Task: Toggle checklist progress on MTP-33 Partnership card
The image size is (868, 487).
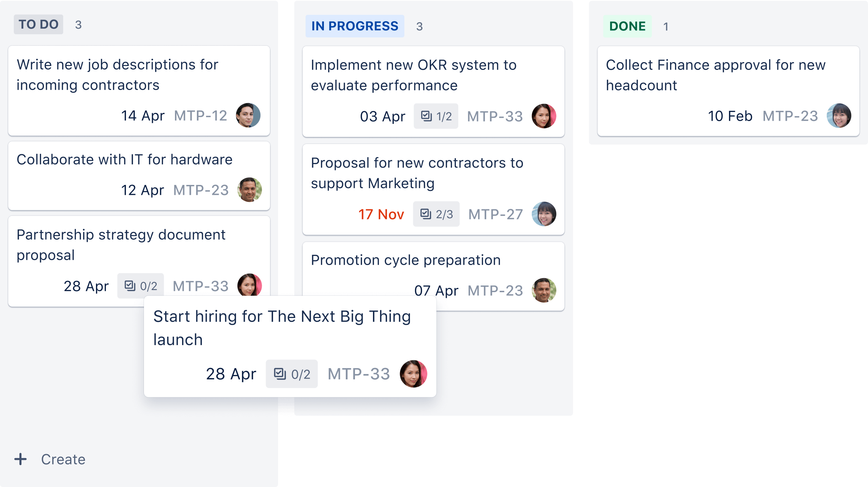Action: (x=142, y=286)
